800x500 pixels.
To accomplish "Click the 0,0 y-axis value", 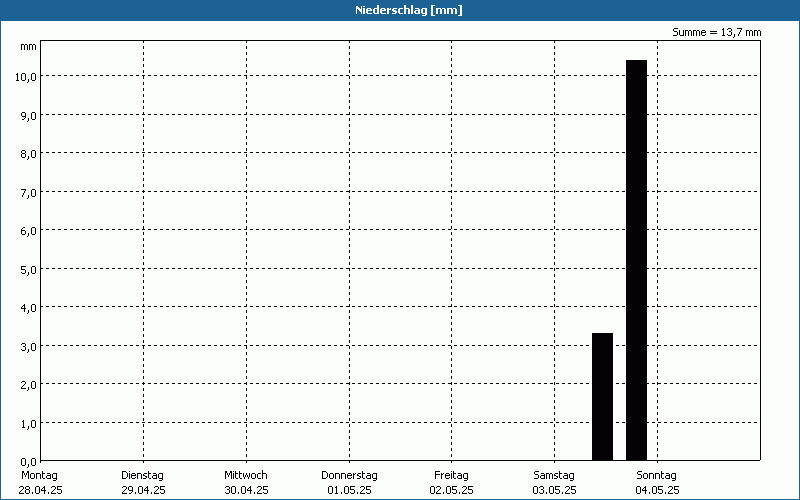I will (28, 462).
